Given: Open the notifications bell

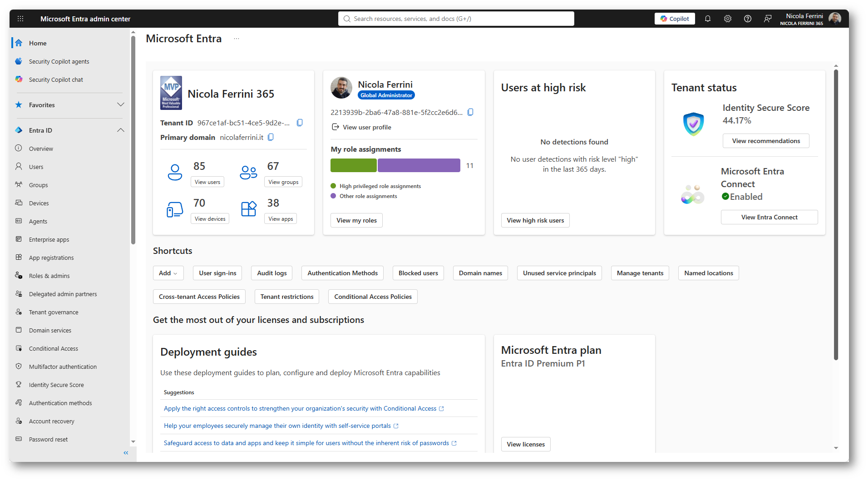Looking at the screenshot, I should [708, 19].
